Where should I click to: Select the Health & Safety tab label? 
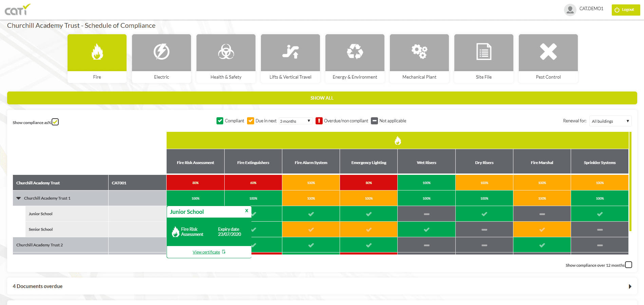[x=226, y=77]
